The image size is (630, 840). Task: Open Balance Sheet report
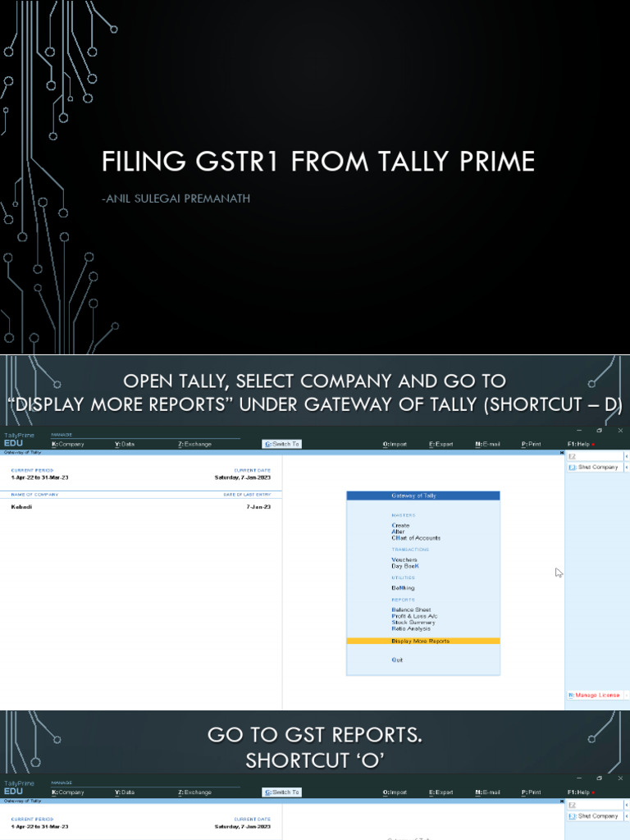[x=411, y=609]
